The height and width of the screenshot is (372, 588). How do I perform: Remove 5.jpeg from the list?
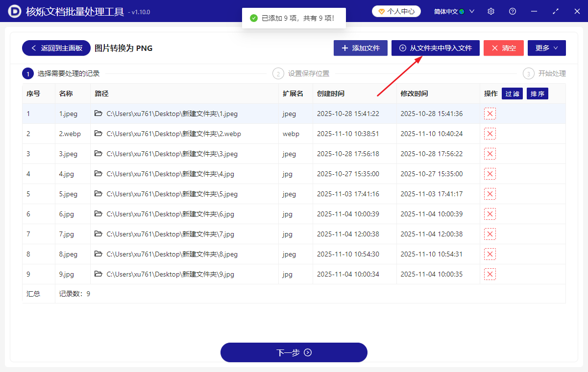(x=490, y=193)
